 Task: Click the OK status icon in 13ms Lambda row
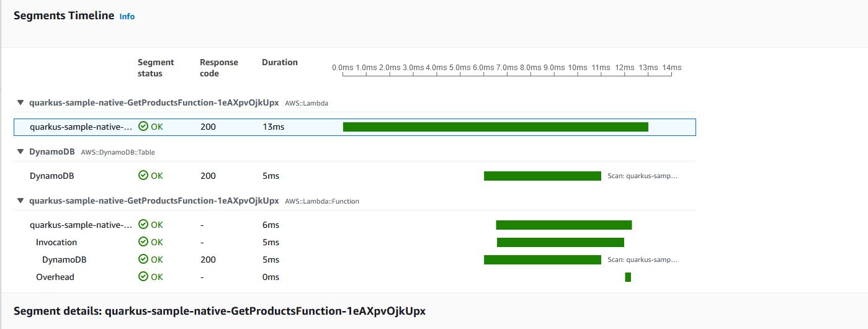(143, 127)
